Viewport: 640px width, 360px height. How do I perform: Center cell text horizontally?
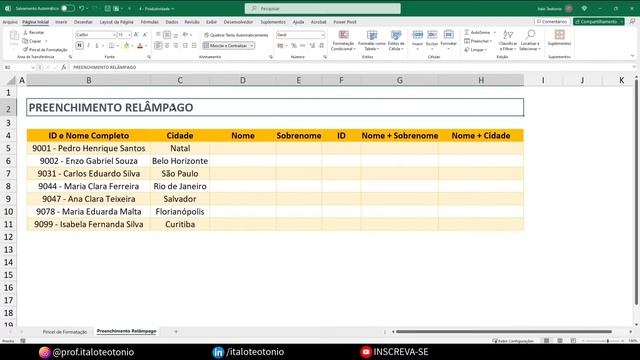[167, 46]
